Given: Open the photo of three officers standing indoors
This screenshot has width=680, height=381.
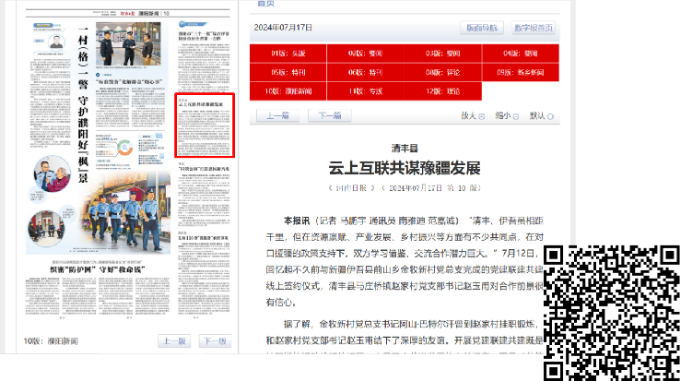Looking at the screenshot, I should coord(128,44).
